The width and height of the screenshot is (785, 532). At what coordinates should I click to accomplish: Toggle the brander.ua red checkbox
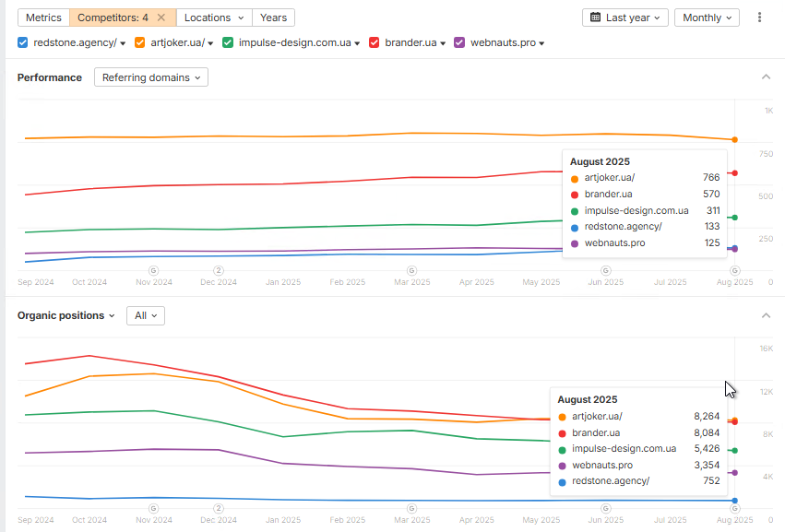pyautogui.click(x=374, y=42)
